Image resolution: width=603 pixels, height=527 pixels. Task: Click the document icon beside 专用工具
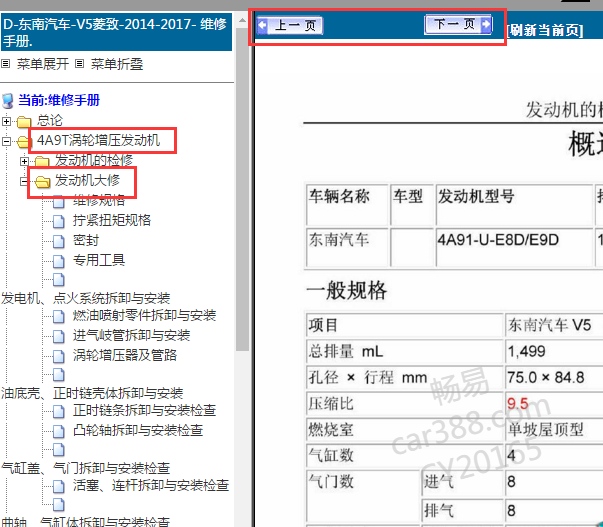point(58,261)
